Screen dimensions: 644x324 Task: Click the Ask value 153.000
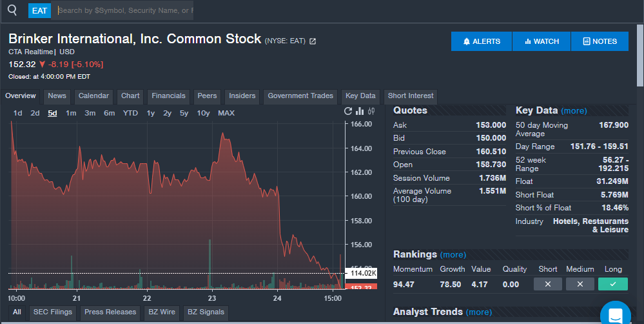(x=491, y=125)
